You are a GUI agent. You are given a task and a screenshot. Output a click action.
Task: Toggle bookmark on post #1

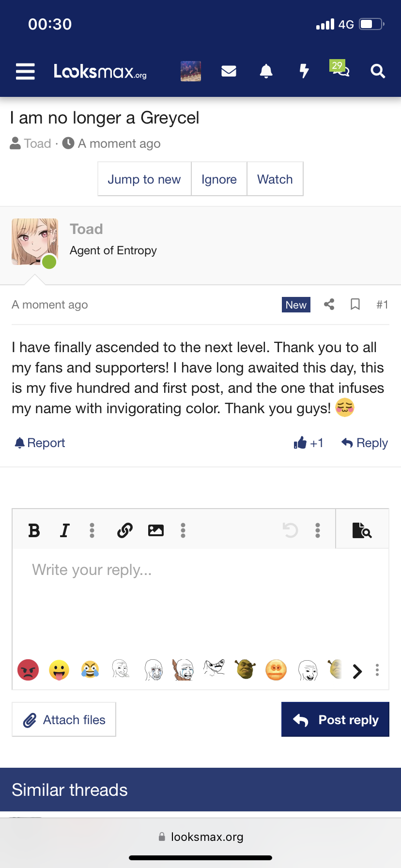point(355,305)
